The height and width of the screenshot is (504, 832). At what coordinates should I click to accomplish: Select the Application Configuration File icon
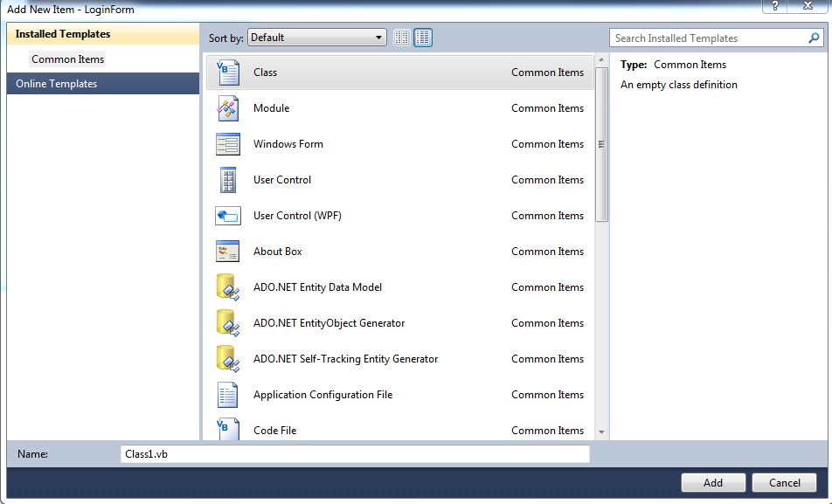click(x=228, y=395)
